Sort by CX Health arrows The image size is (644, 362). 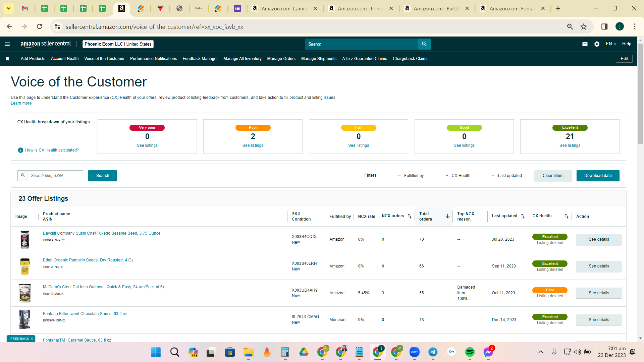[567, 216]
